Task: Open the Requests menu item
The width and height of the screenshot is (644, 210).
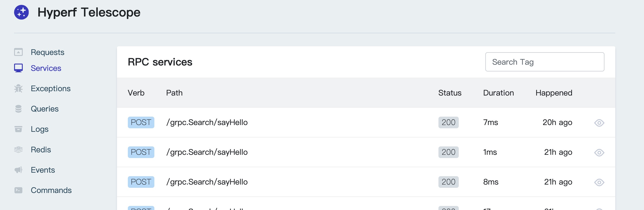Action: tap(47, 52)
